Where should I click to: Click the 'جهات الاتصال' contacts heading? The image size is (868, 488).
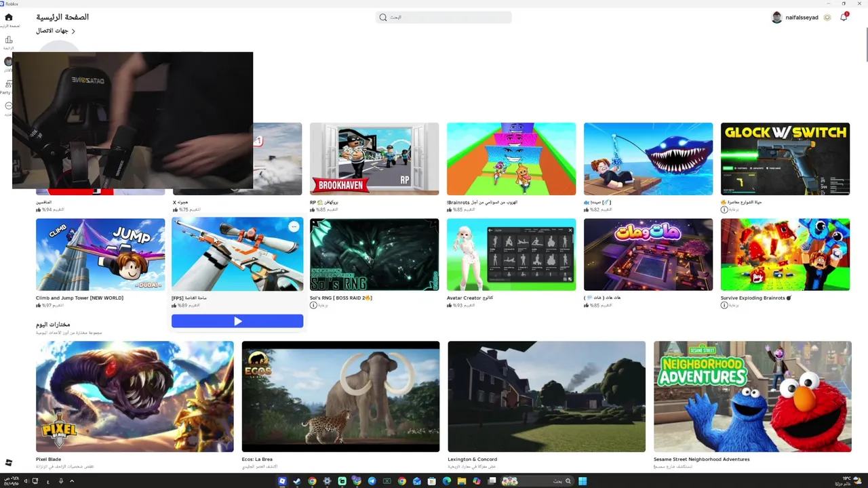click(52, 31)
